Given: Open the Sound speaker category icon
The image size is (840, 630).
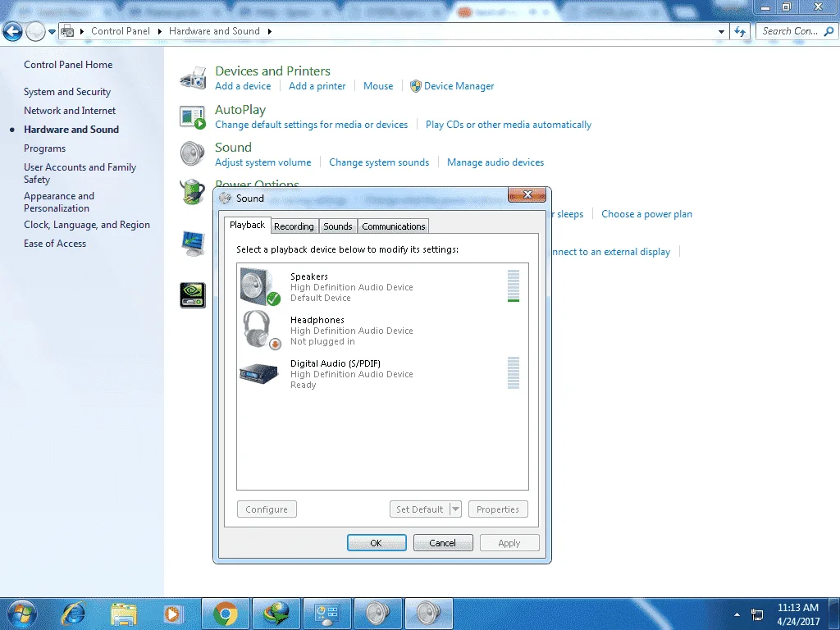Looking at the screenshot, I should (x=192, y=153).
